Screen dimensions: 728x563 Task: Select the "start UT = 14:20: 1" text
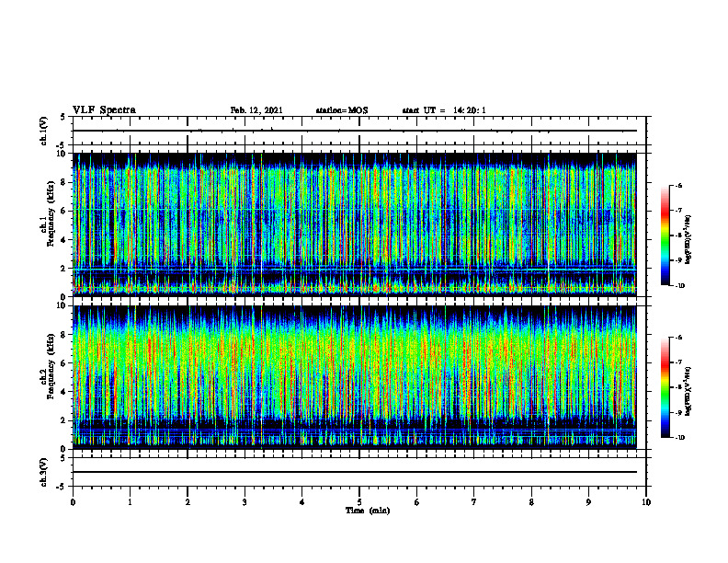click(444, 110)
